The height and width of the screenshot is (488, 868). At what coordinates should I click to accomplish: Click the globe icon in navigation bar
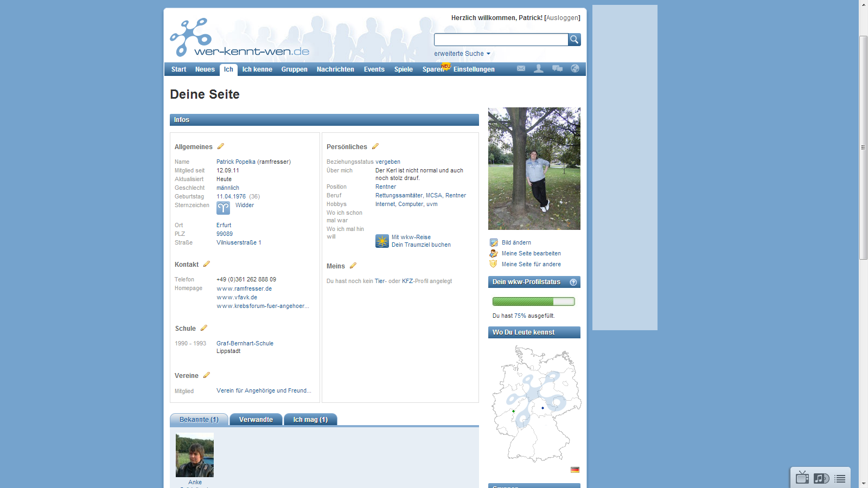click(575, 68)
